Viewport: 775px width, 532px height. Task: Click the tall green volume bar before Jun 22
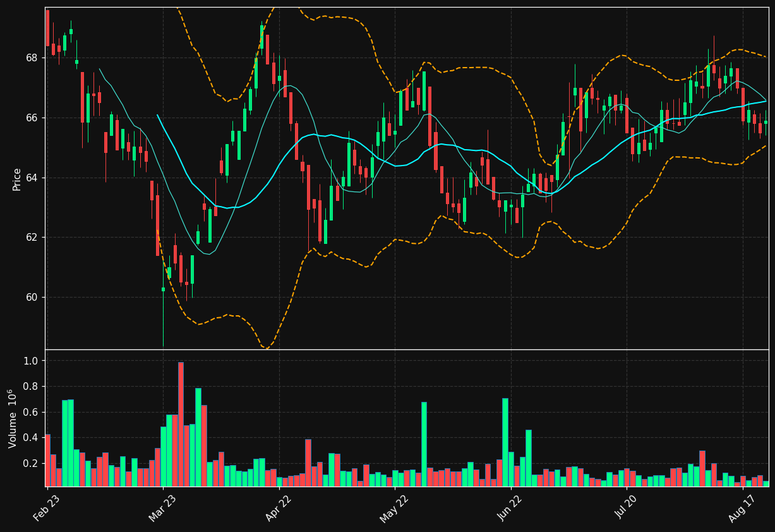tap(505, 442)
